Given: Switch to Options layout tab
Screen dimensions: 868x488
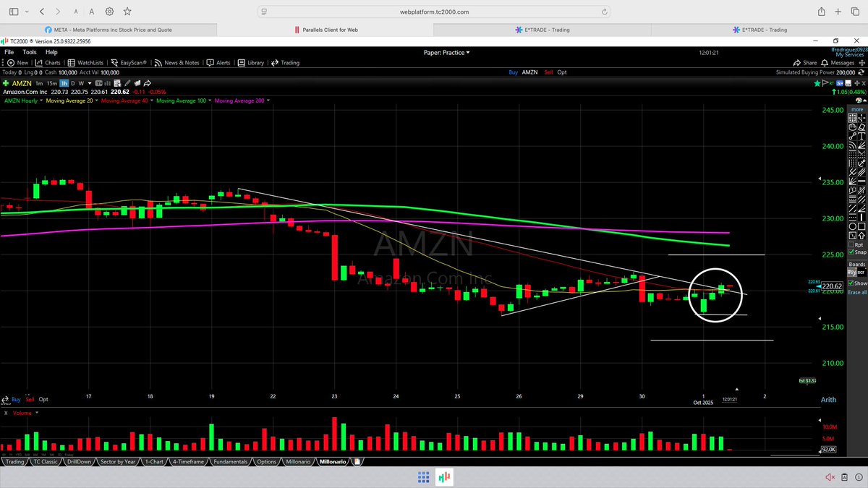Looking at the screenshot, I should click(266, 461).
